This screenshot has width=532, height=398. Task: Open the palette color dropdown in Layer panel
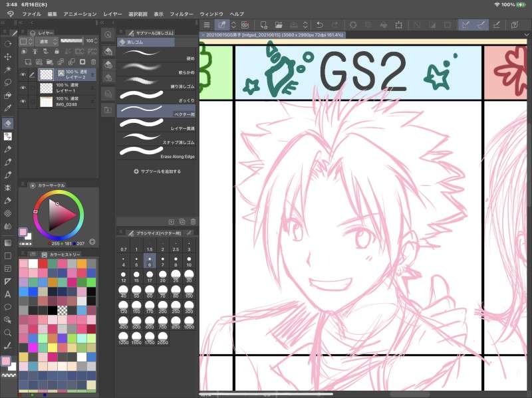pos(26,41)
